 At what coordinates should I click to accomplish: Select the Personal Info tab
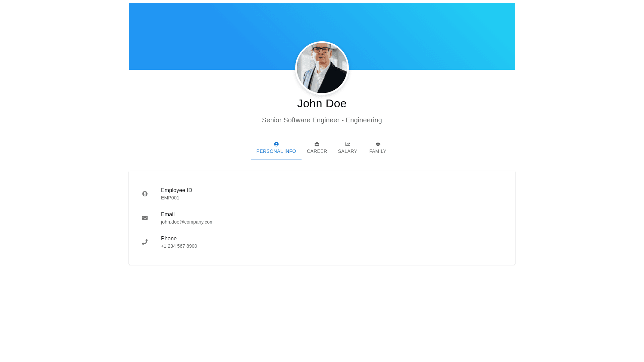[276, 151]
